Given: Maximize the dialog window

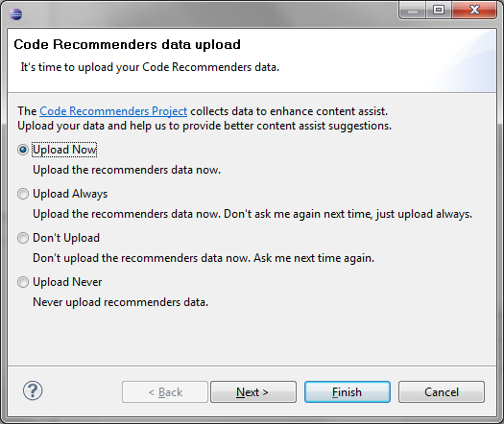Looking at the screenshot, I should [x=439, y=10].
